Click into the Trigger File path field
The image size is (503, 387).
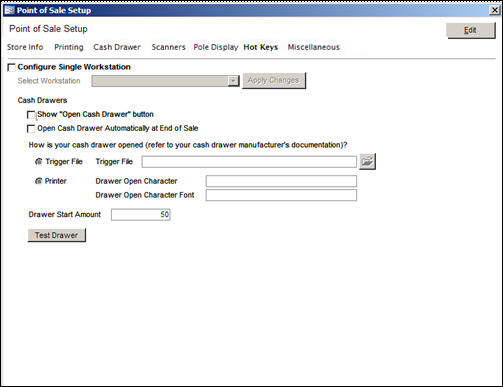[x=249, y=162]
